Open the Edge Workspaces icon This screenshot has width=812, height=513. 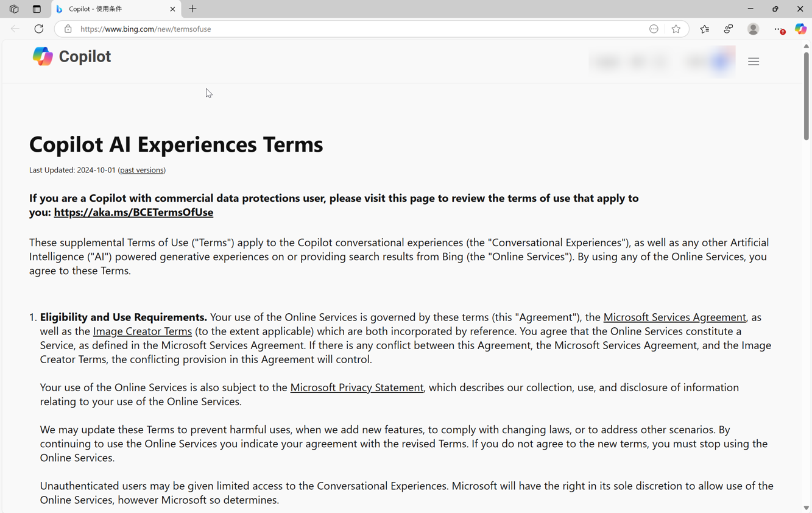[14, 9]
